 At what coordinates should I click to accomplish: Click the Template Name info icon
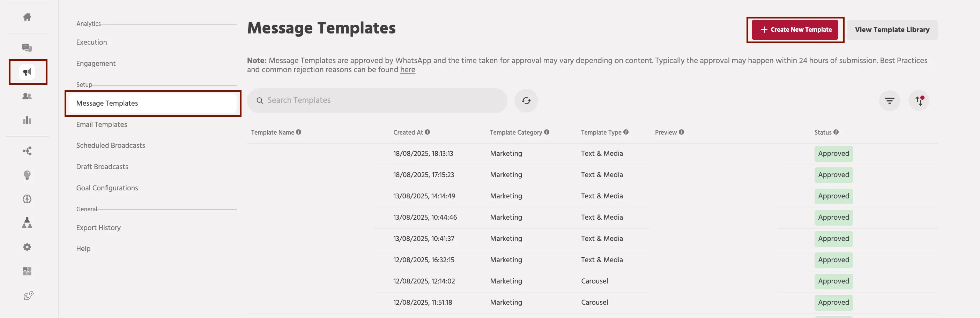299,132
